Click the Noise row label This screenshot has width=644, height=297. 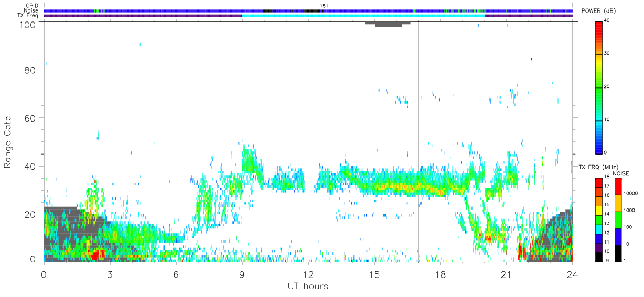click(32, 10)
